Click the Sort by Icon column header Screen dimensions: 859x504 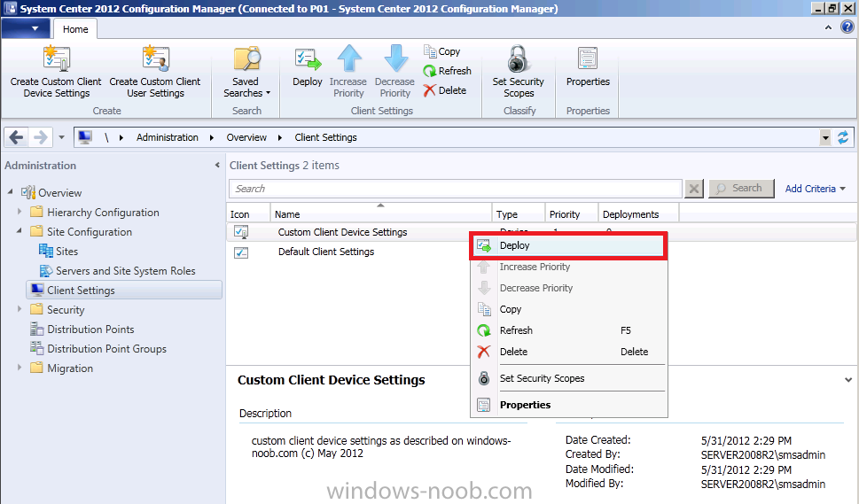click(x=248, y=213)
